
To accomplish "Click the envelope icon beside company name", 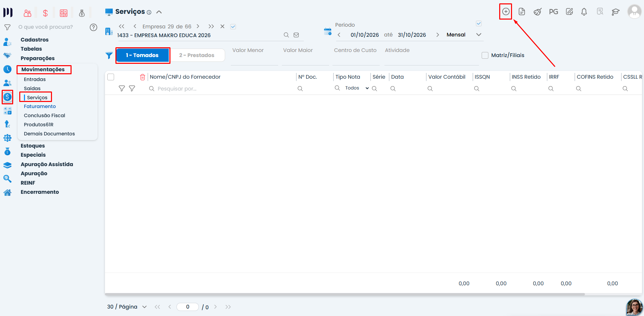I will point(296,35).
